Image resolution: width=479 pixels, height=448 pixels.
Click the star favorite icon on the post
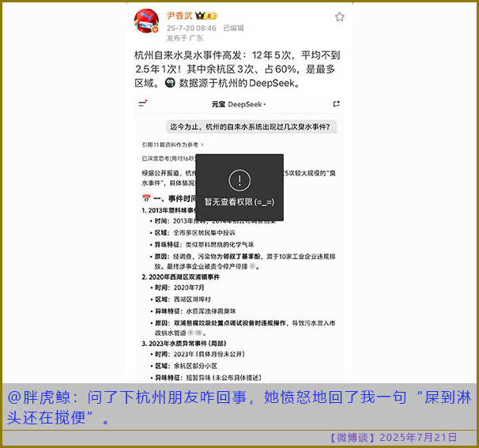339,17
